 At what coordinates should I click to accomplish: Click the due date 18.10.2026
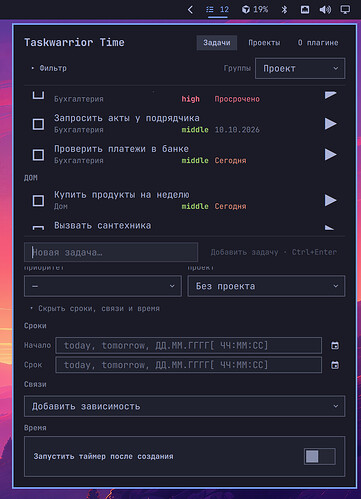(x=237, y=130)
